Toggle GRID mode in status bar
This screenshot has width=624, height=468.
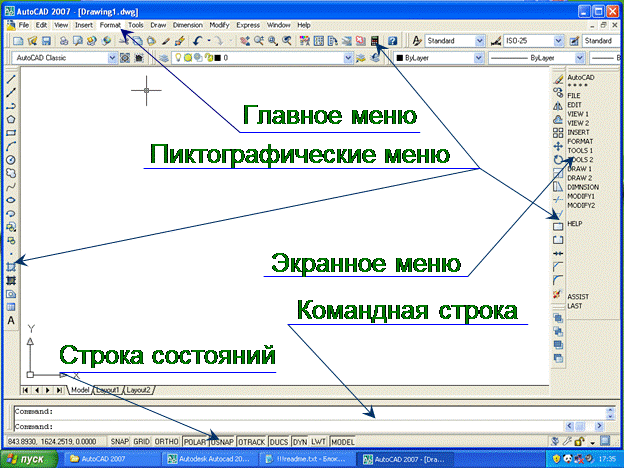pyautogui.click(x=141, y=442)
